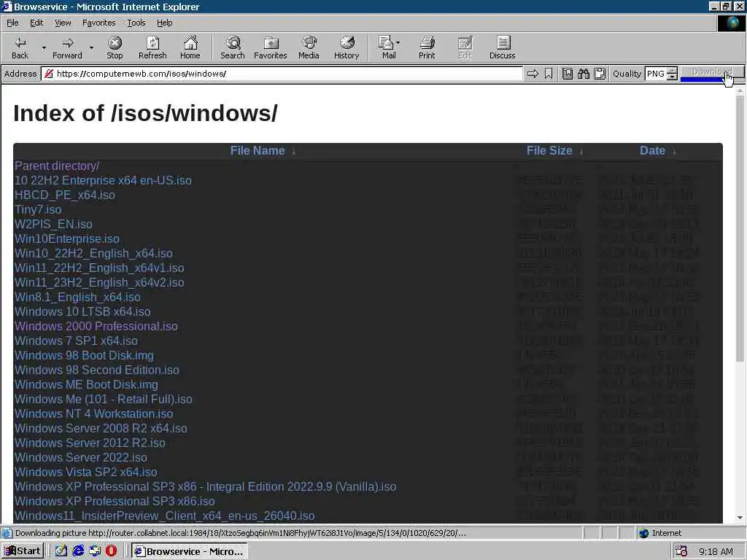Image resolution: width=747 pixels, height=560 pixels.
Task: Open the Favorites toolbar button
Action: (x=271, y=47)
